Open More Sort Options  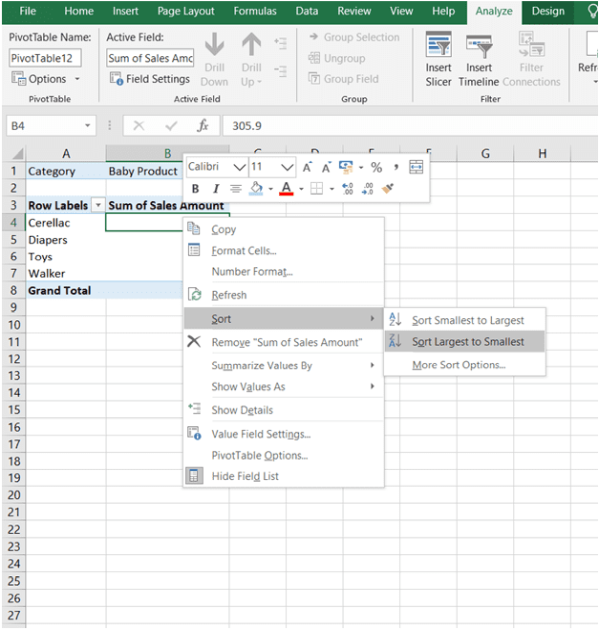[458, 365]
